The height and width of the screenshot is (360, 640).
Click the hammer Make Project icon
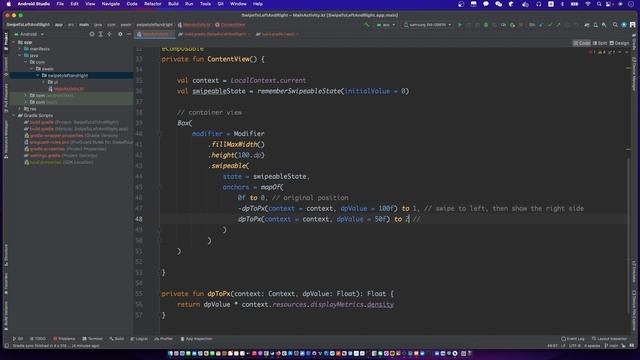(x=367, y=25)
